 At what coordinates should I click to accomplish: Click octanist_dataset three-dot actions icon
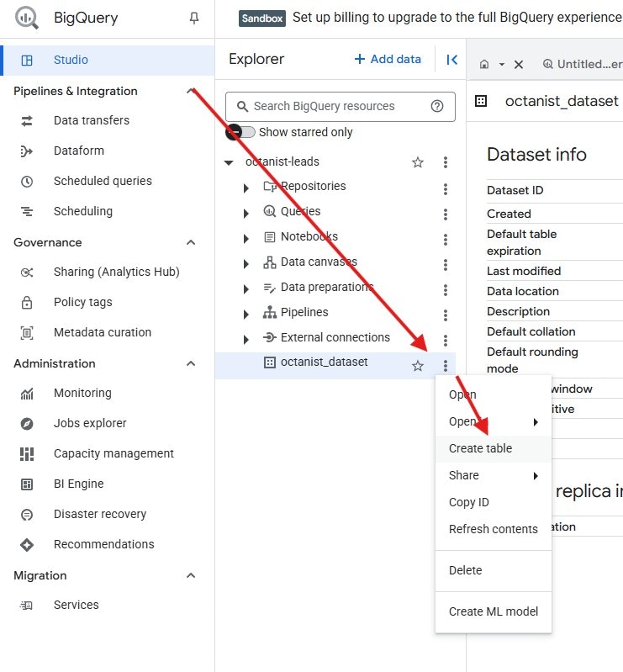pyautogui.click(x=446, y=366)
